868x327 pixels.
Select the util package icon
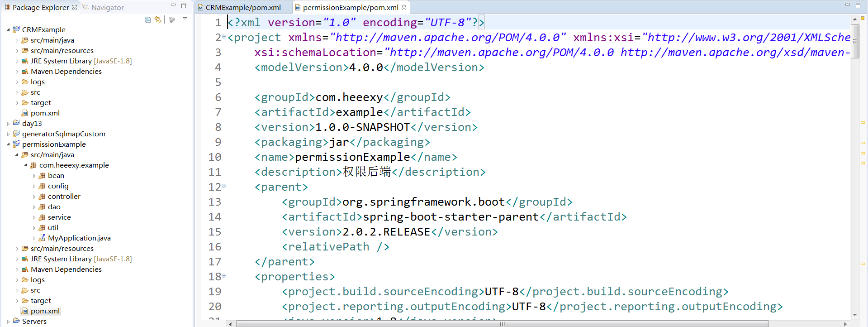tap(42, 227)
